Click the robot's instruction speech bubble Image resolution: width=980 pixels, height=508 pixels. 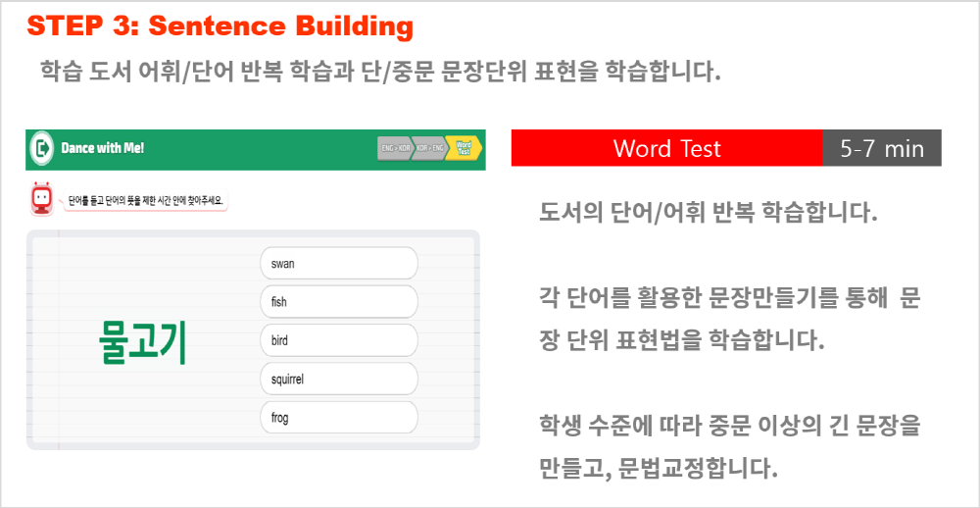pos(145,201)
